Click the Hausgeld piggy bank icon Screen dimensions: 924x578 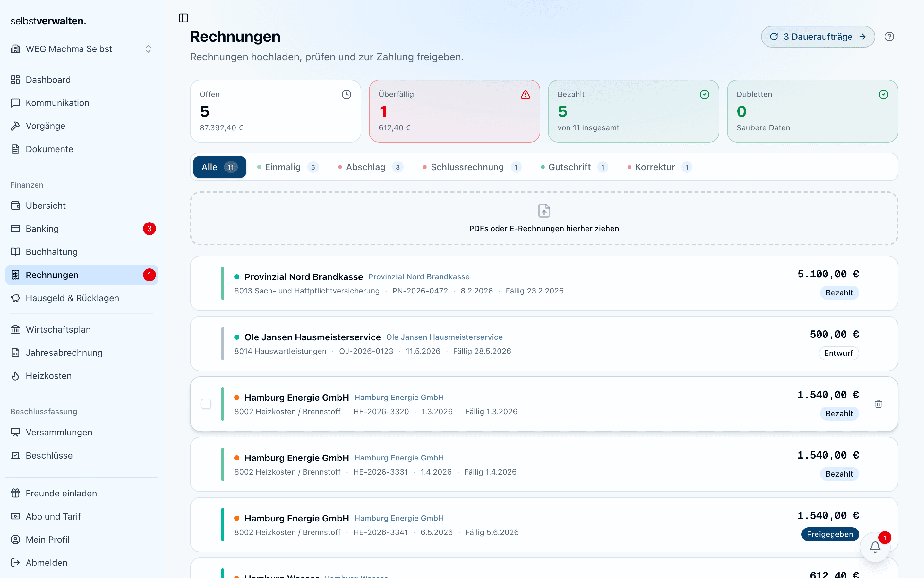(x=15, y=298)
